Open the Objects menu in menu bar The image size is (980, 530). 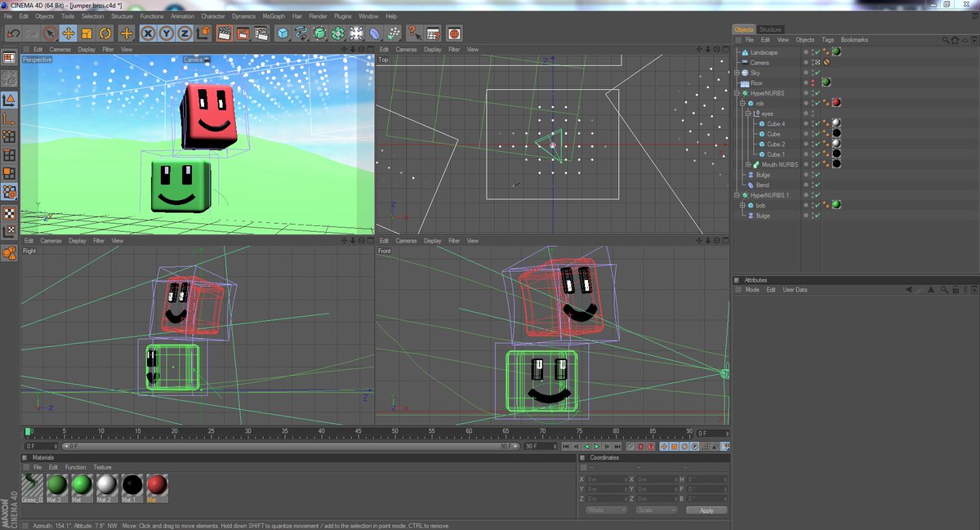(44, 16)
